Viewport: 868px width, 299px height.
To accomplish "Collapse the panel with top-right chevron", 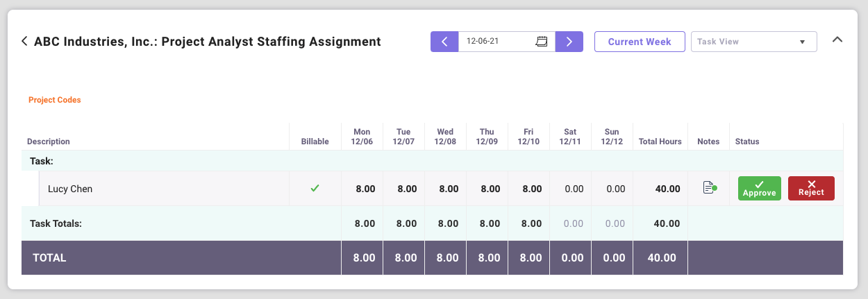I will pos(837,40).
